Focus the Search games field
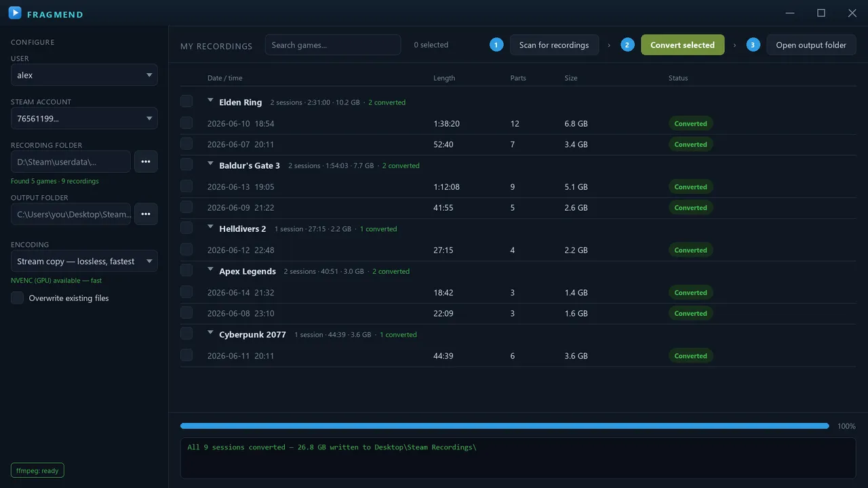Screen dimensions: 868x488 [x=332, y=45]
